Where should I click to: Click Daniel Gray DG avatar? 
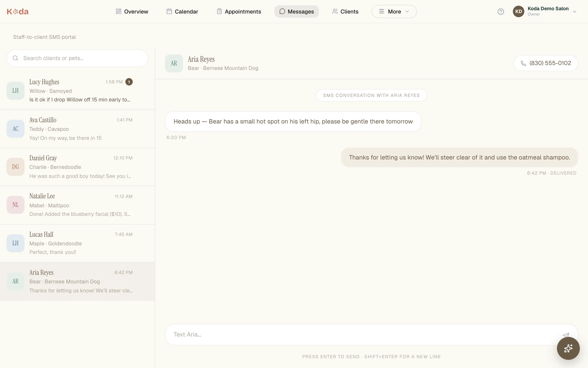pyautogui.click(x=15, y=167)
